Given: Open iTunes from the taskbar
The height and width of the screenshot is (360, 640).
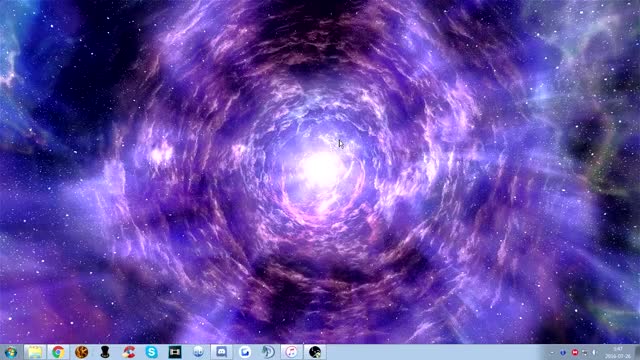Looking at the screenshot, I should coord(291,352).
